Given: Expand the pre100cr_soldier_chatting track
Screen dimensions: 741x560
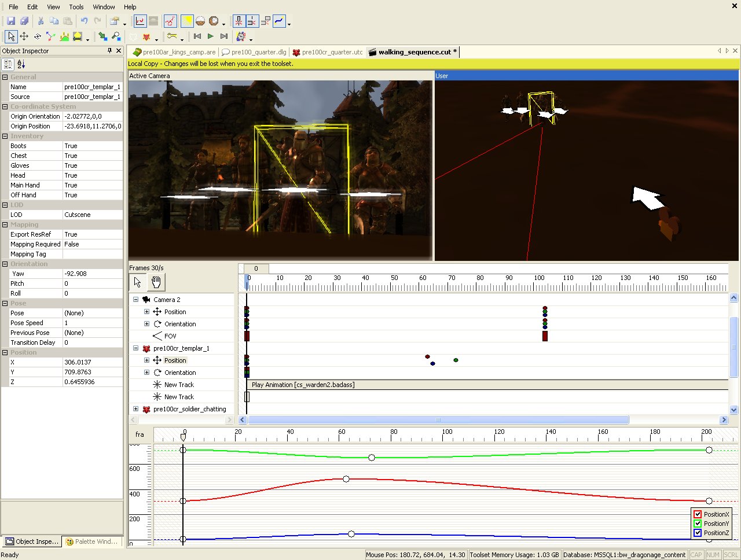Looking at the screenshot, I should point(136,409).
